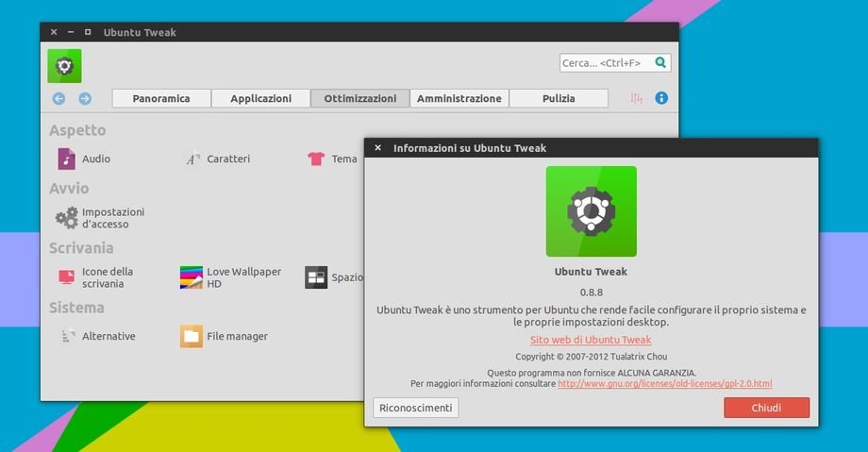Go back with the left arrow icon
868x452 pixels.
58,98
